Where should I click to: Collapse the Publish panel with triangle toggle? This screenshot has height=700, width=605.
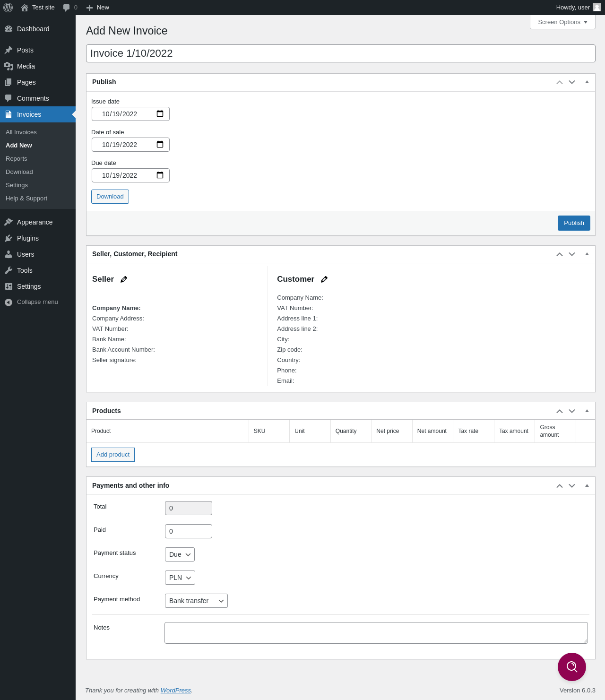587,82
